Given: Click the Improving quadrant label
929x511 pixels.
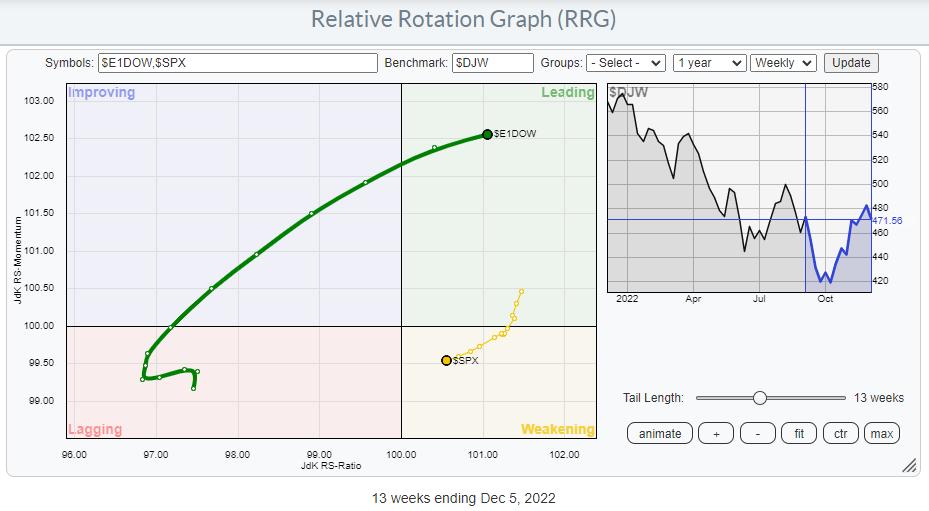Looking at the screenshot, I should coord(101,93).
